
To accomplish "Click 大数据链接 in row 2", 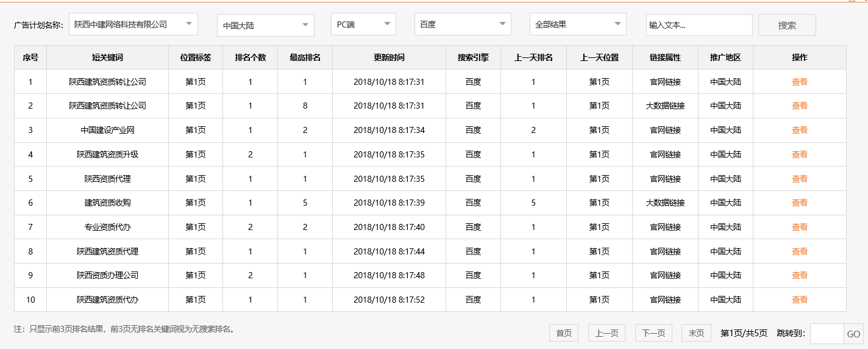I will pos(665,106).
